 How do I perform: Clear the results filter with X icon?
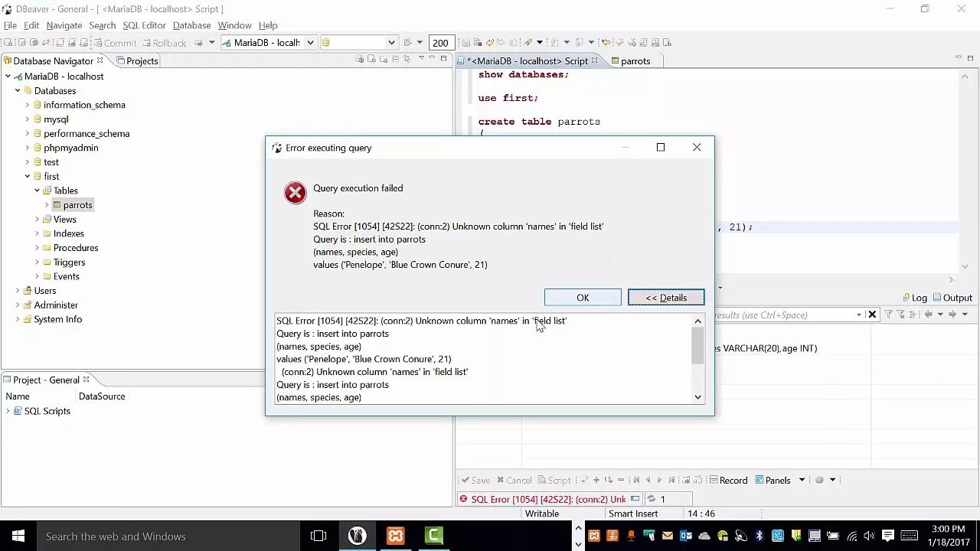pyautogui.click(x=871, y=315)
